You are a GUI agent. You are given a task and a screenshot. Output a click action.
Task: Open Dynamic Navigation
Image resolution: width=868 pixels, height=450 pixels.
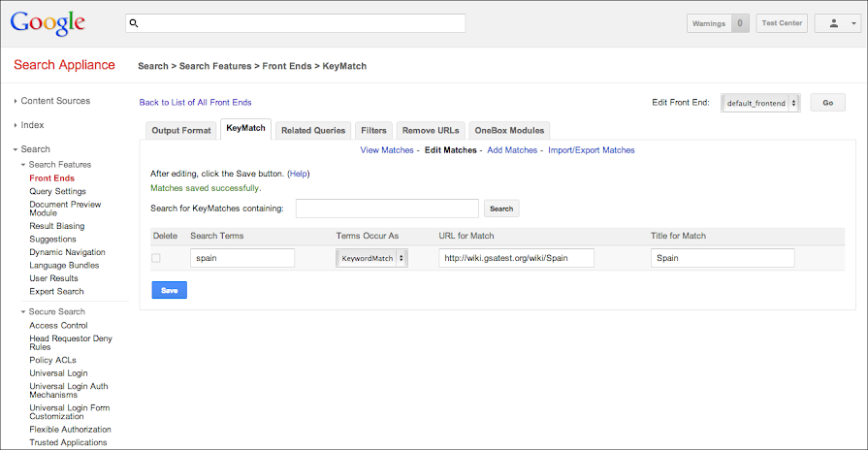pos(67,252)
